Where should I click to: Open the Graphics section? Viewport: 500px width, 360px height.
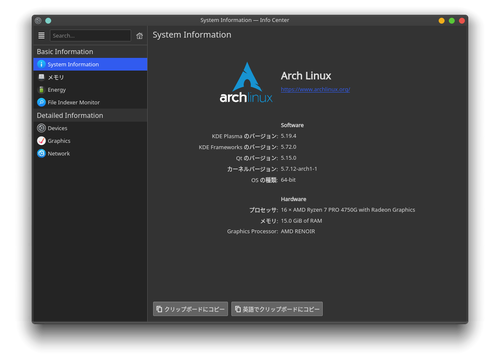point(90,141)
